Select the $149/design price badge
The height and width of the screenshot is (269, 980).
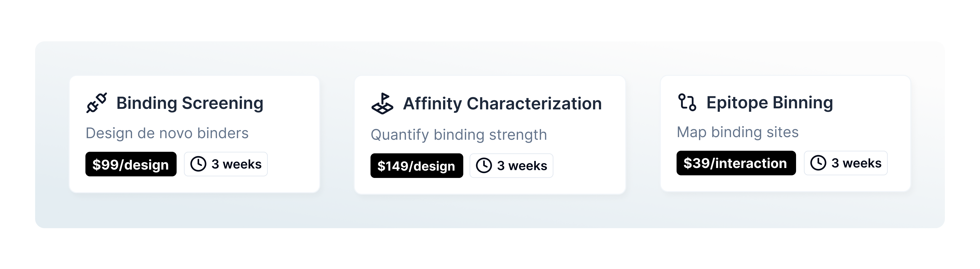tap(417, 166)
